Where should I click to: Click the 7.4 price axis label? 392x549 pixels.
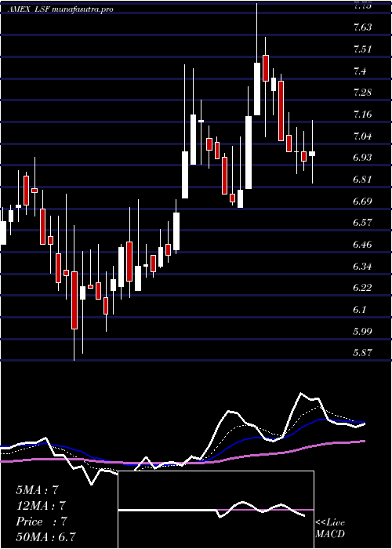(x=359, y=71)
